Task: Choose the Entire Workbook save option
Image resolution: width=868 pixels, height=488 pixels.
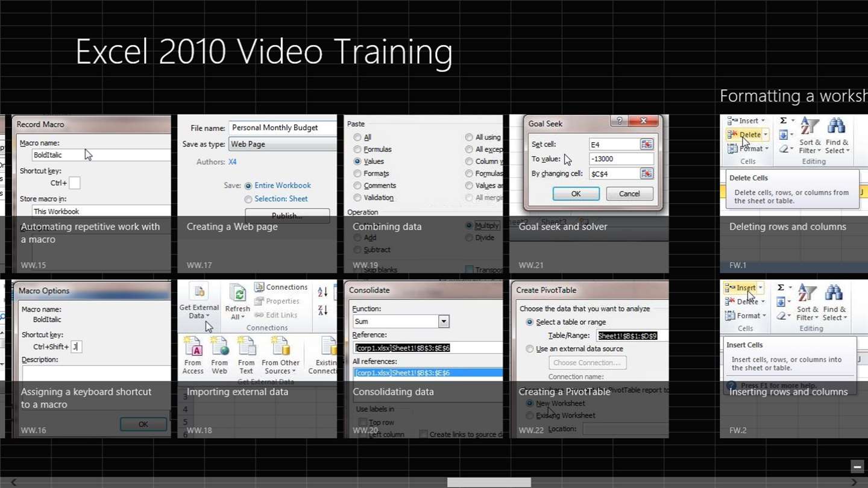Action: [248, 186]
